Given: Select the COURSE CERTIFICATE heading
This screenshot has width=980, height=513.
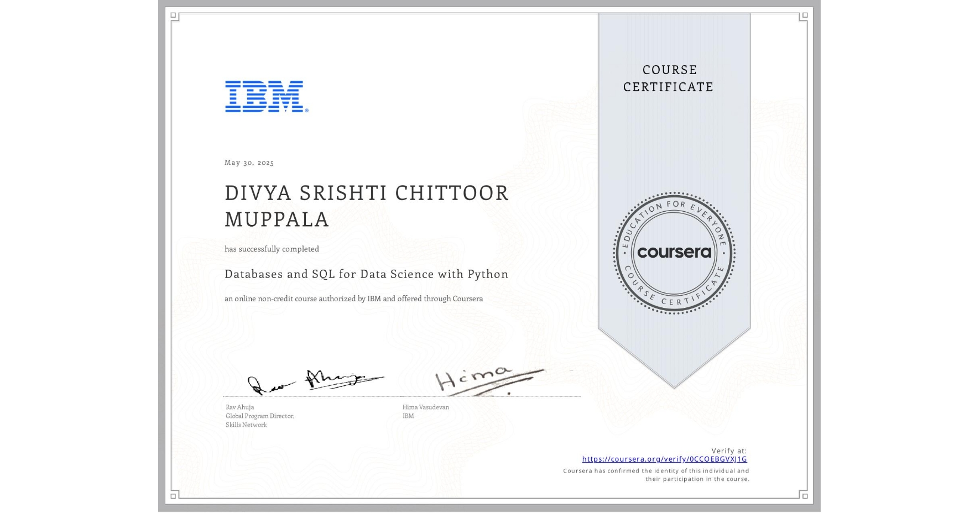Looking at the screenshot, I should (667, 78).
